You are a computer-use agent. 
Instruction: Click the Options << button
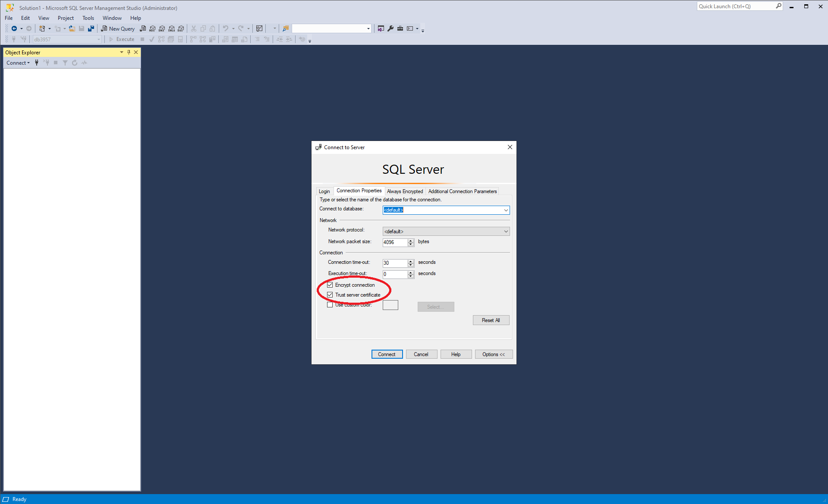point(494,354)
